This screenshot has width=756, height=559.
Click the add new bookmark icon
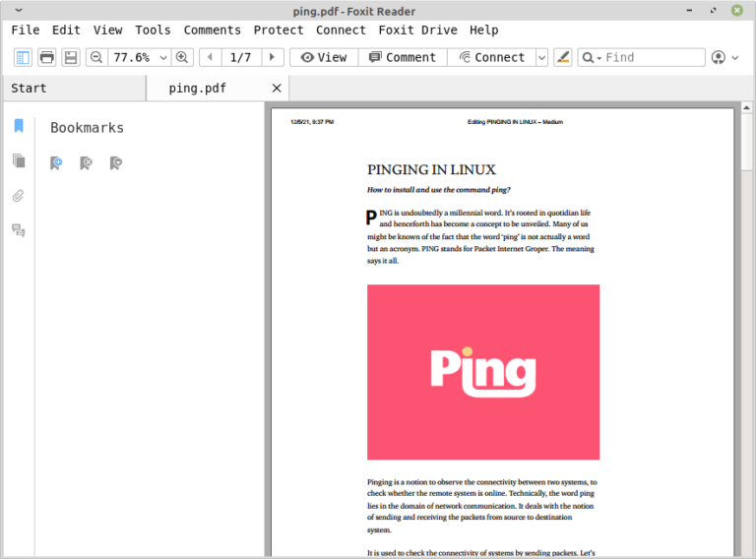coord(57,162)
